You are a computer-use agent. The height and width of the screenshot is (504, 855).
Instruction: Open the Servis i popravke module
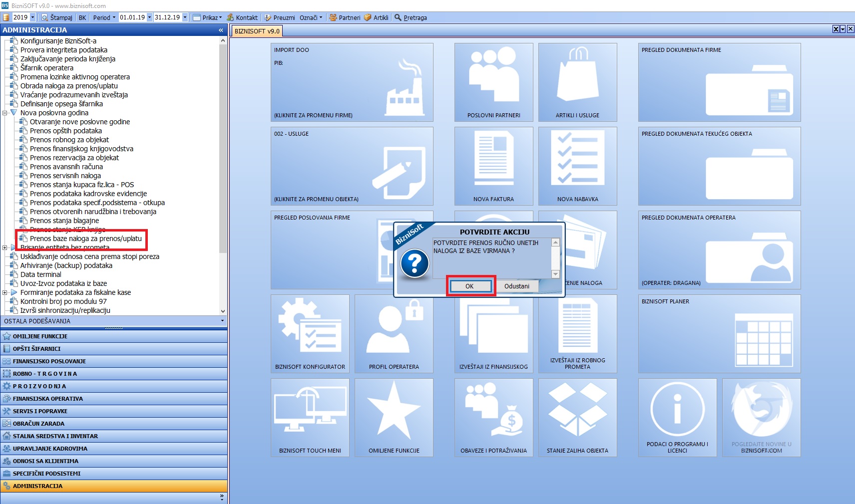114,411
